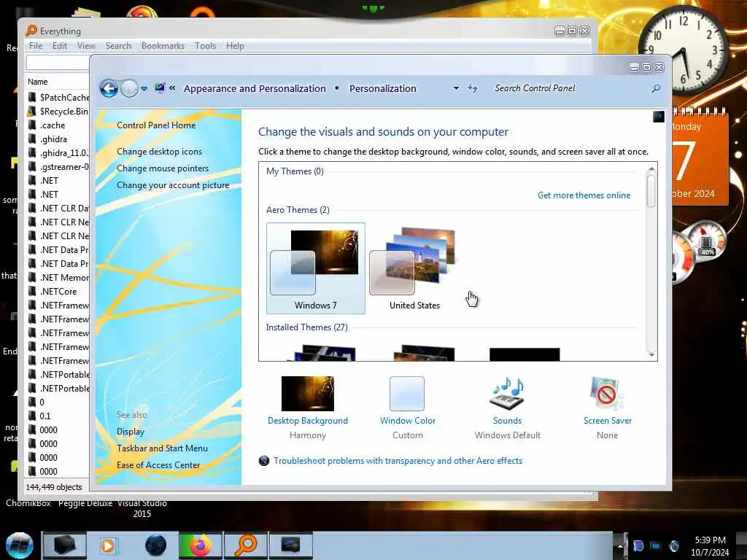Open Change your account picture link
The width and height of the screenshot is (747, 560).
pos(173,185)
